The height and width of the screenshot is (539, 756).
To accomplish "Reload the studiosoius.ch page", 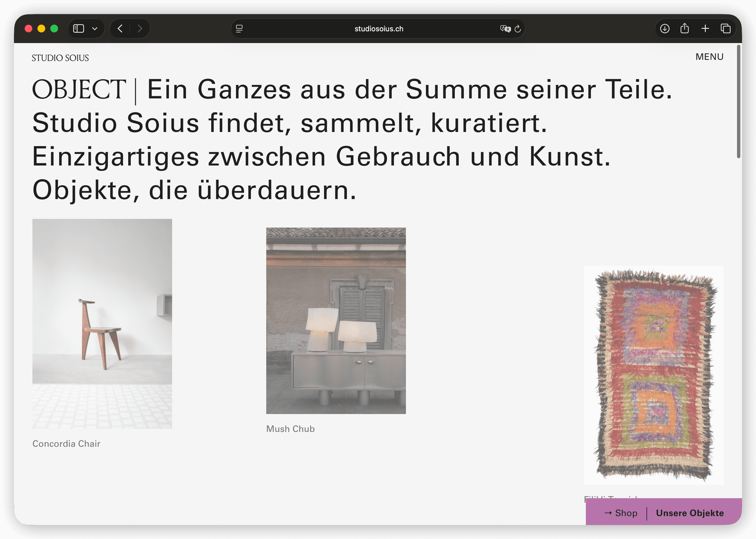I will coord(518,29).
